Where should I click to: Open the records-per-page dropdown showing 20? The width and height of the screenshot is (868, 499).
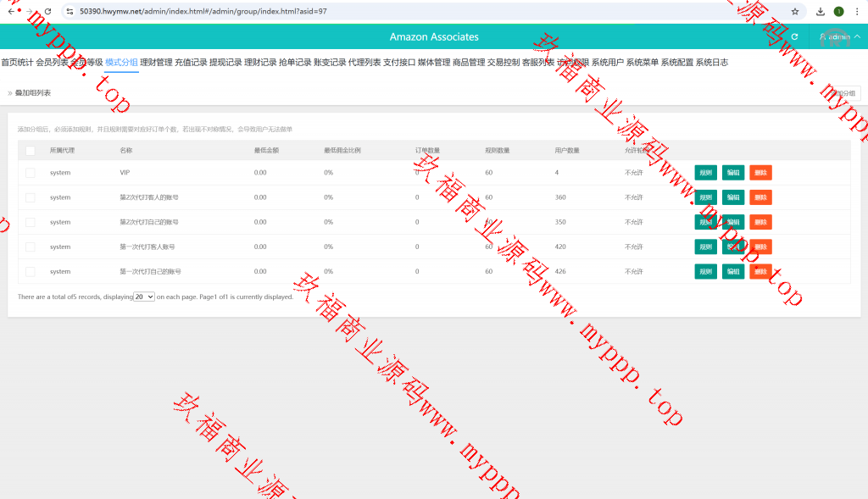[144, 297]
